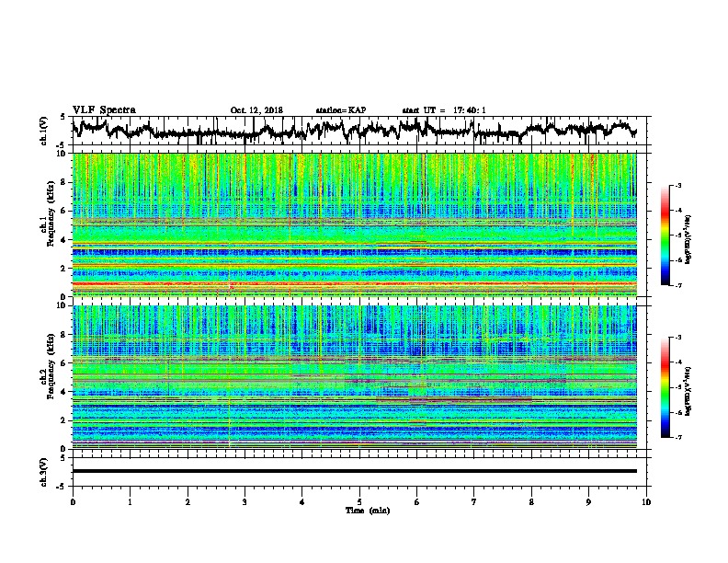
Task: Click the "-5" tick on ch.3(V) axis
Action: coord(62,487)
